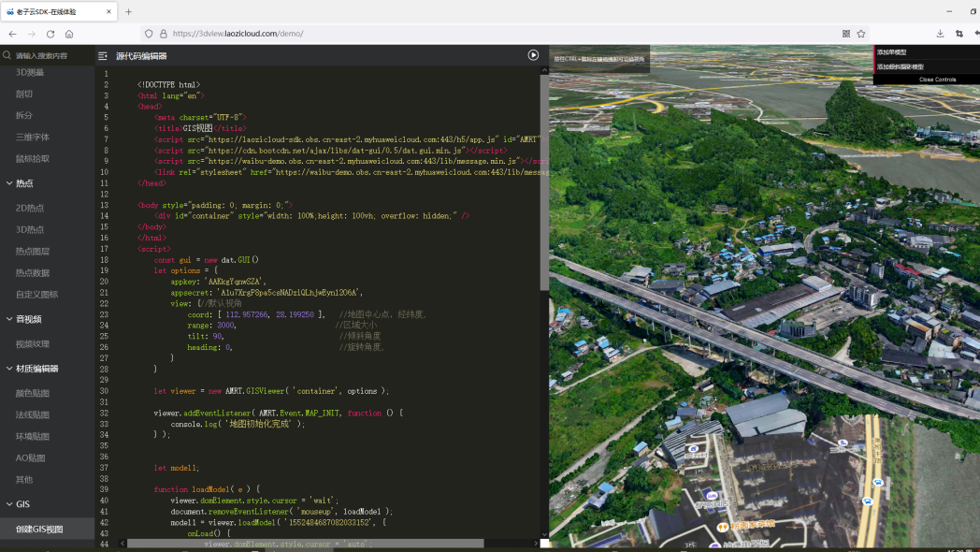Open the 视频纹理 example

click(32, 343)
